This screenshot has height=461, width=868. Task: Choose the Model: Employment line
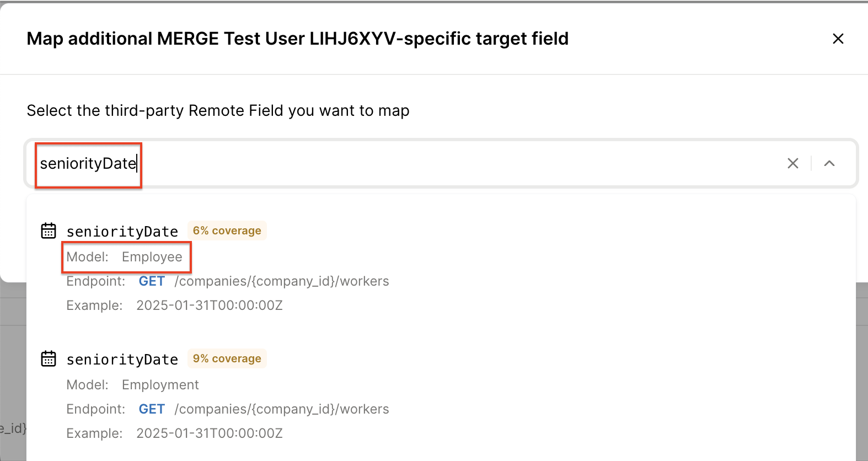[x=132, y=385]
